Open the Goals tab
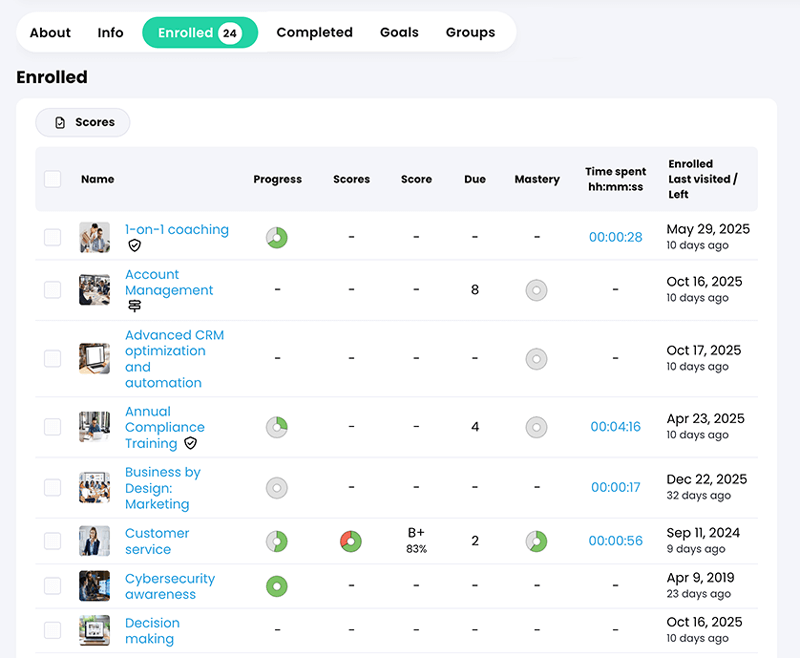The image size is (800, 658). pos(399,32)
